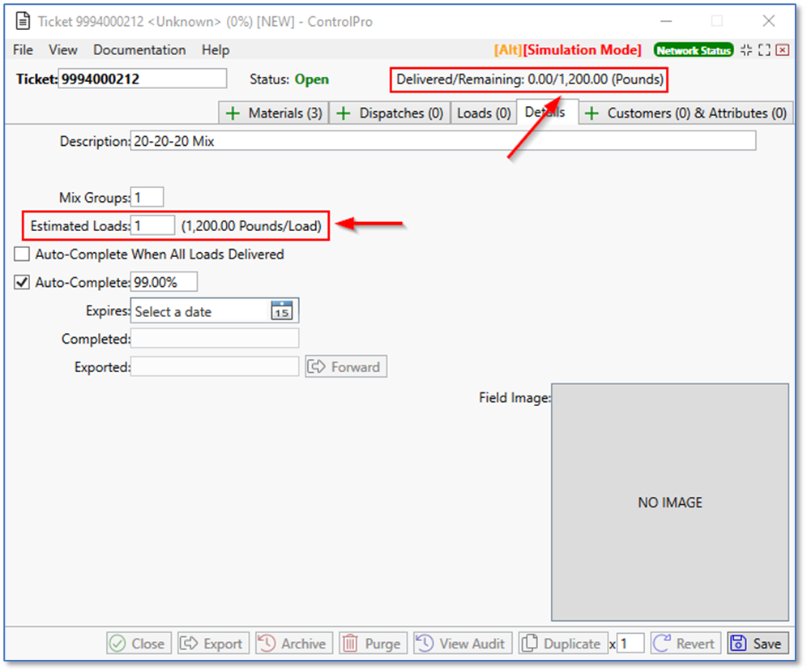
Task: Open the File menu
Action: (23, 50)
